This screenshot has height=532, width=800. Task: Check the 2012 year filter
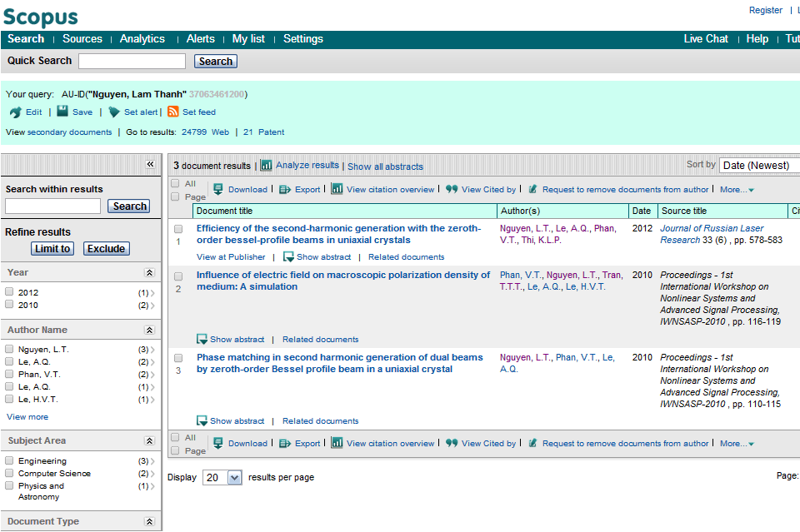click(9, 291)
